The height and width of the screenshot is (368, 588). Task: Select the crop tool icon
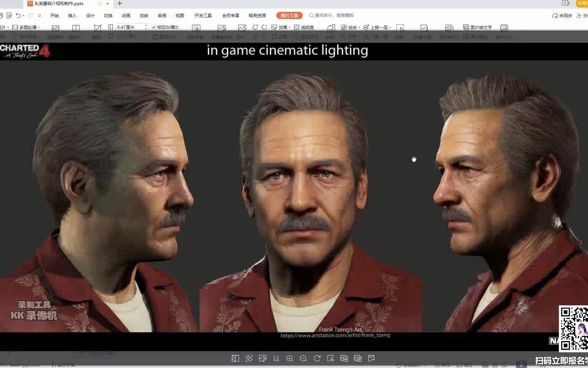97,28
